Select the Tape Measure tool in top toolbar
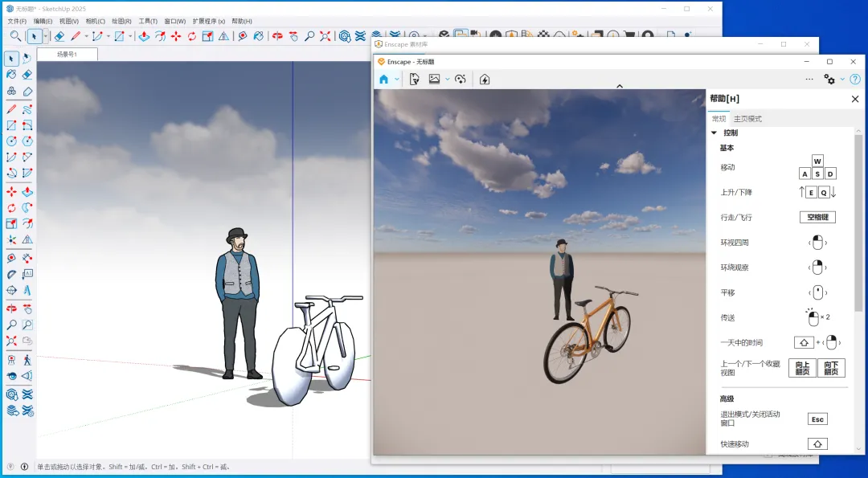 click(x=243, y=36)
